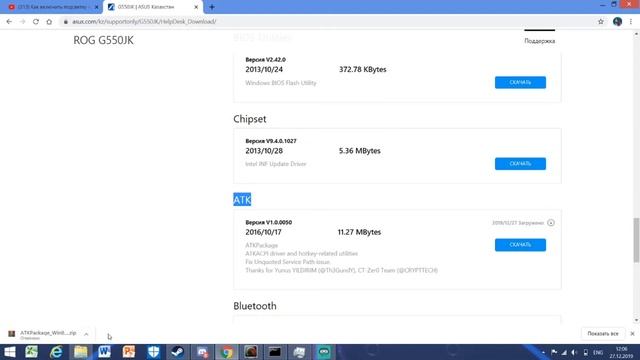The image size is (640, 360).
Task: Select the highlighted ATK heading
Action: pyautogui.click(x=242, y=200)
